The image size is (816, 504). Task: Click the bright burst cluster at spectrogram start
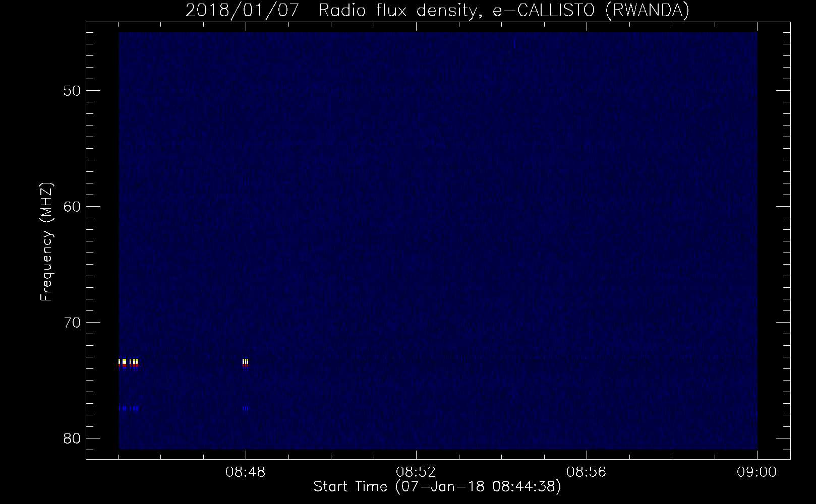128,363
